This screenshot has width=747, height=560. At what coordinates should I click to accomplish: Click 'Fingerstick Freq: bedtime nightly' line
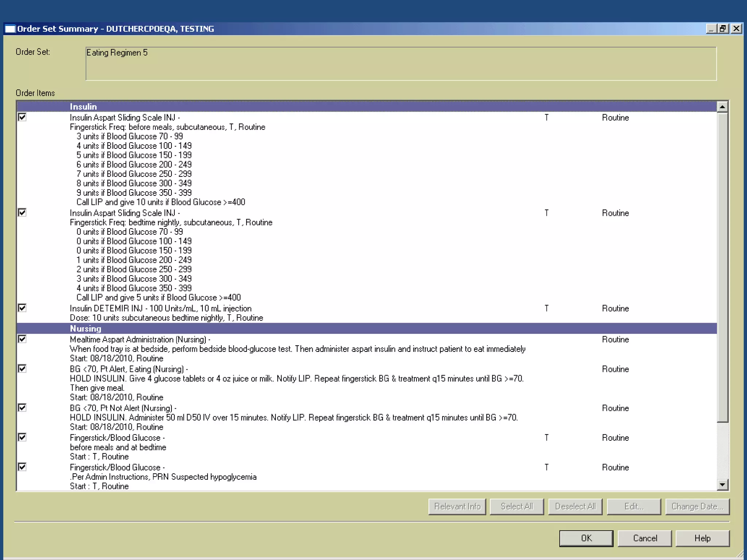click(171, 222)
